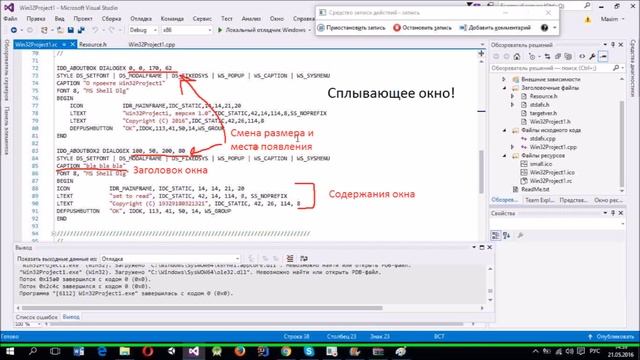Viewport: 640px width, 360px height.
Task: Switch to Resource.h editor tab
Action: (93, 44)
